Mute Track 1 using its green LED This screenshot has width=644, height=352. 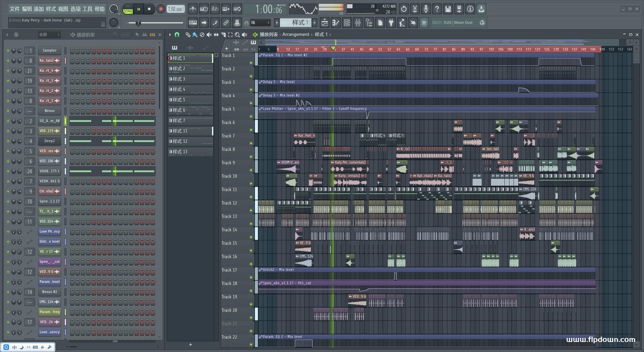point(251,63)
